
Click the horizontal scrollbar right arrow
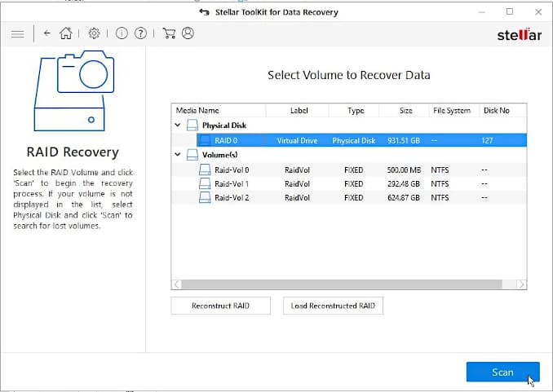pos(522,284)
